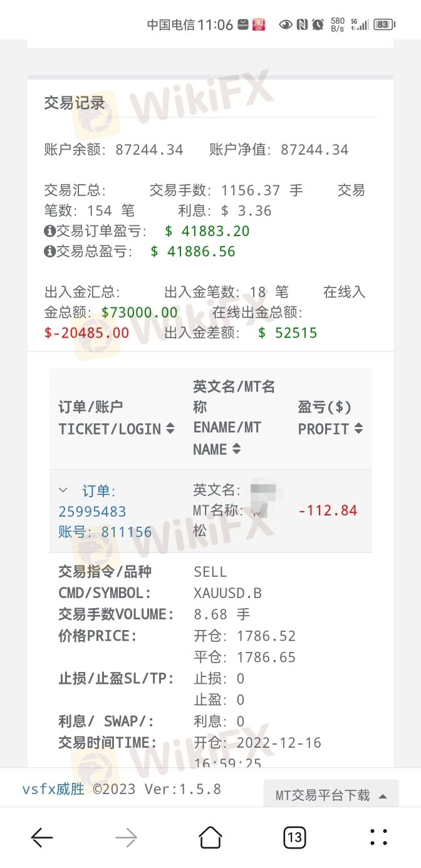This screenshot has width=421, height=868.
Task: Sort by ENAME/MT NAME column arrows
Action: click(x=236, y=449)
